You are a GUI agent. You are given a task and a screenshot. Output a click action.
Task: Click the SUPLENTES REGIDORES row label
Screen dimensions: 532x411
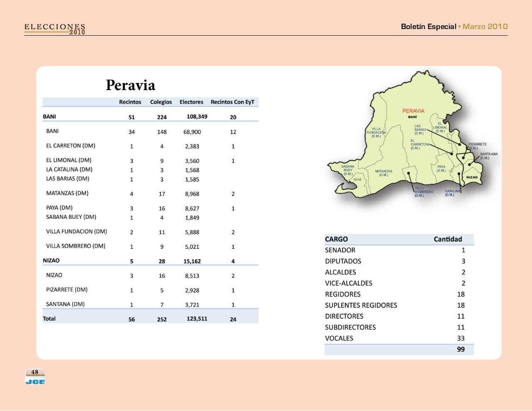(361, 306)
